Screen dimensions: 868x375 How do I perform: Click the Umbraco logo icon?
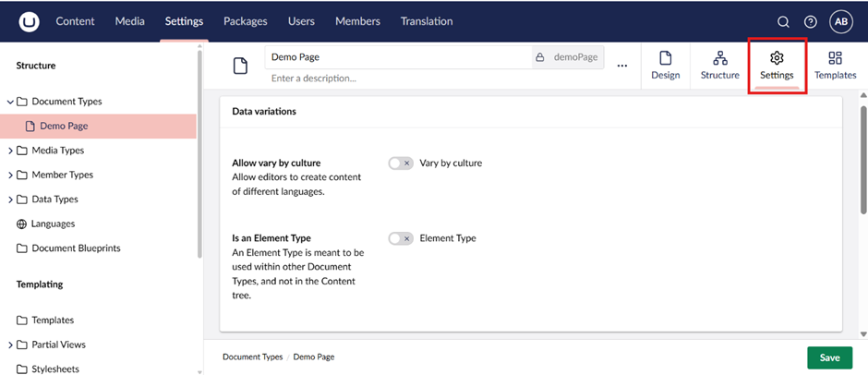tap(29, 21)
